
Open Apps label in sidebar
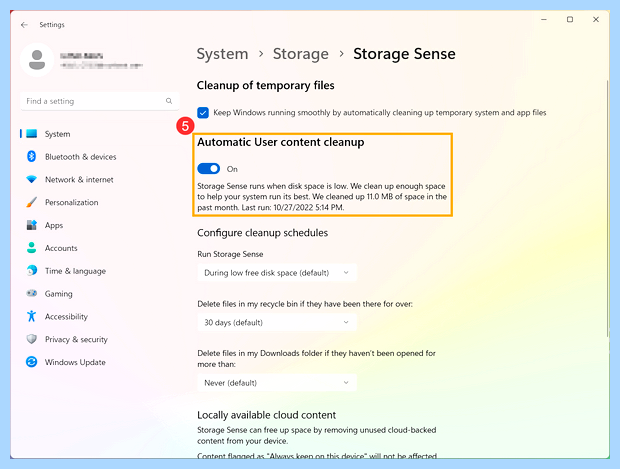coord(54,225)
